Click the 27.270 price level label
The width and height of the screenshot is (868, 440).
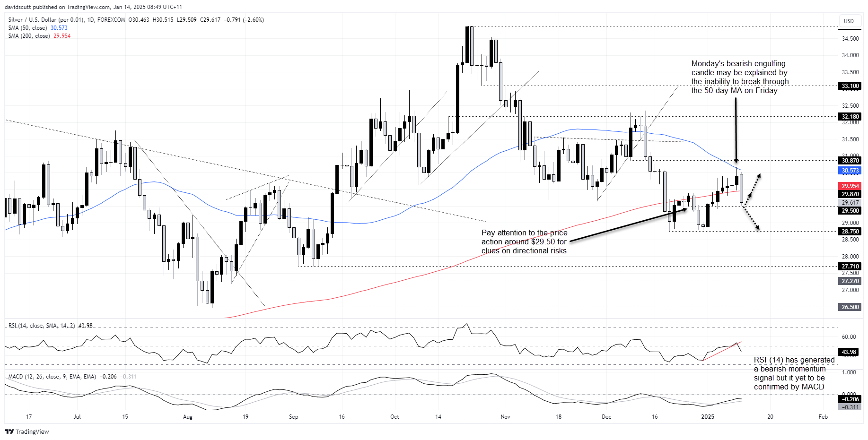click(x=850, y=281)
